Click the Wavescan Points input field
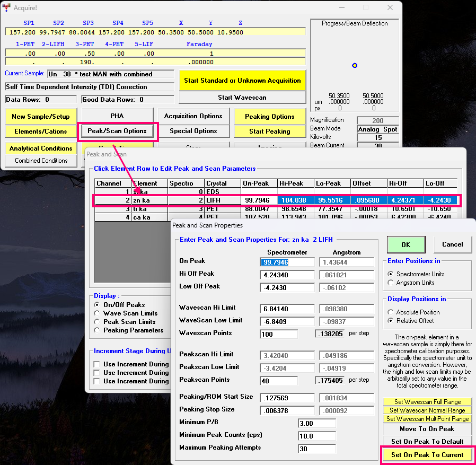 (x=279, y=334)
